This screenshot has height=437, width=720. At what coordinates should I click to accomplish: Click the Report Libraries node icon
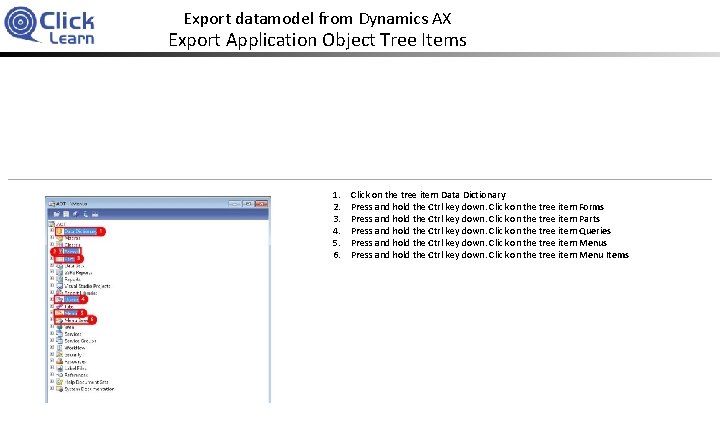pyautogui.click(x=59, y=292)
